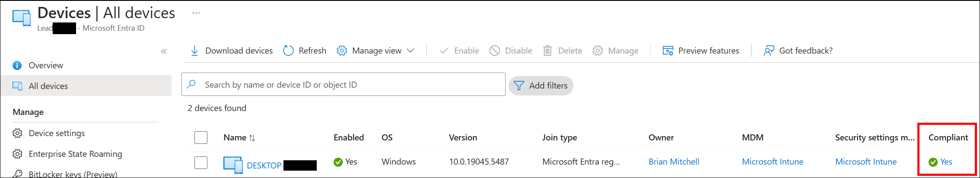Open the ellipsis more options menu
980x178 pixels.
pyautogui.click(x=196, y=13)
